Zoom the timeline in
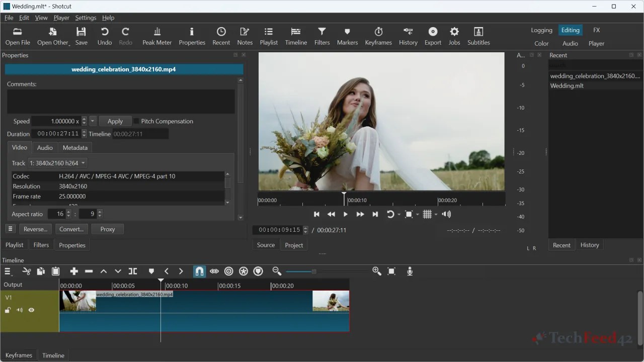The image size is (644, 362). pyautogui.click(x=377, y=271)
